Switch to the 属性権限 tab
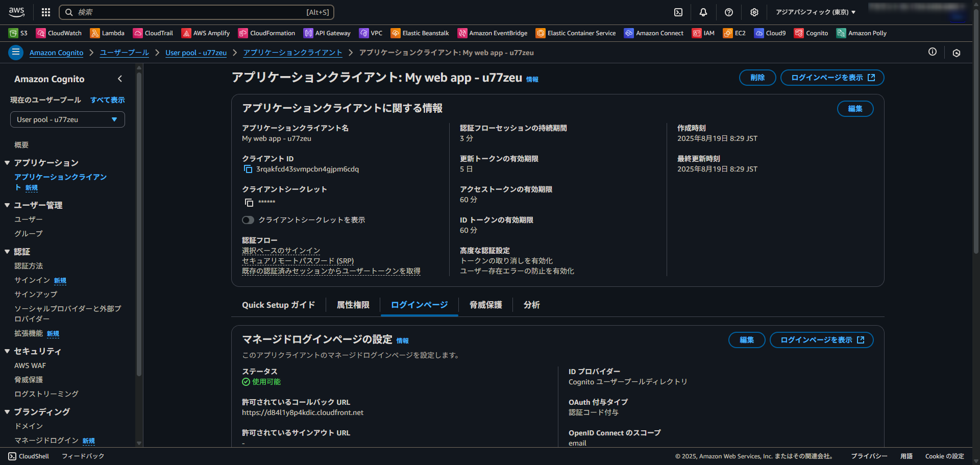The width and height of the screenshot is (980, 465). point(353,305)
